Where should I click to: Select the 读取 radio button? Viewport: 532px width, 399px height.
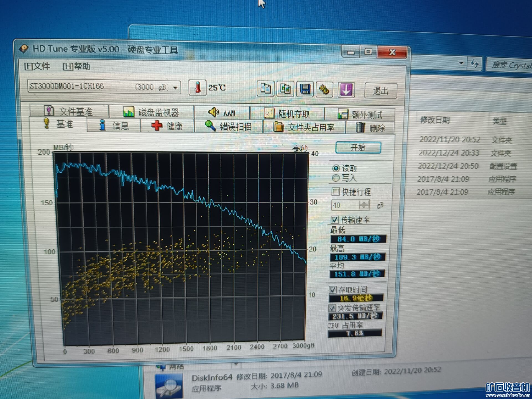pyautogui.click(x=336, y=168)
